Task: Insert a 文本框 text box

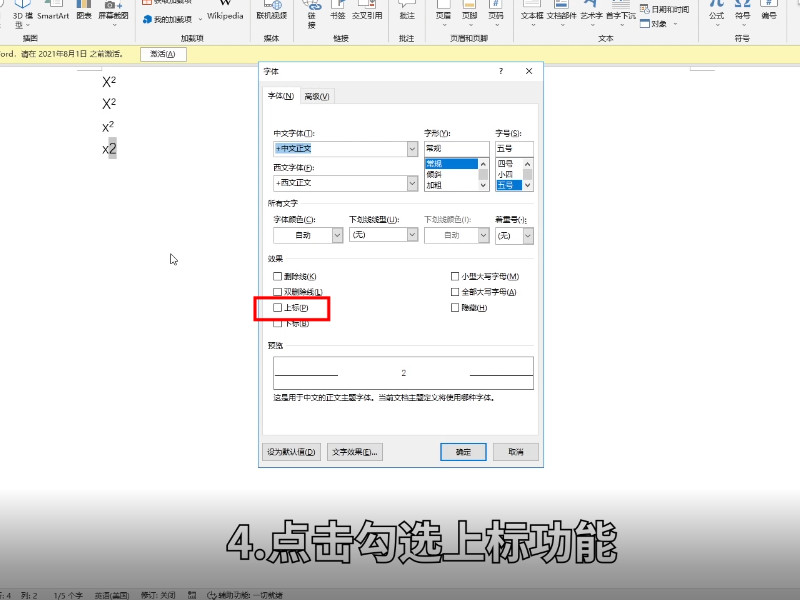Action: click(x=532, y=13)
